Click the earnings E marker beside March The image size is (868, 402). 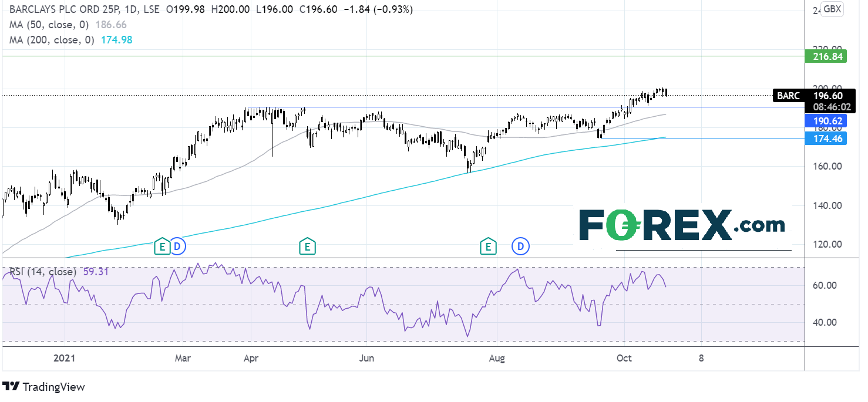(x=163, y=246)
